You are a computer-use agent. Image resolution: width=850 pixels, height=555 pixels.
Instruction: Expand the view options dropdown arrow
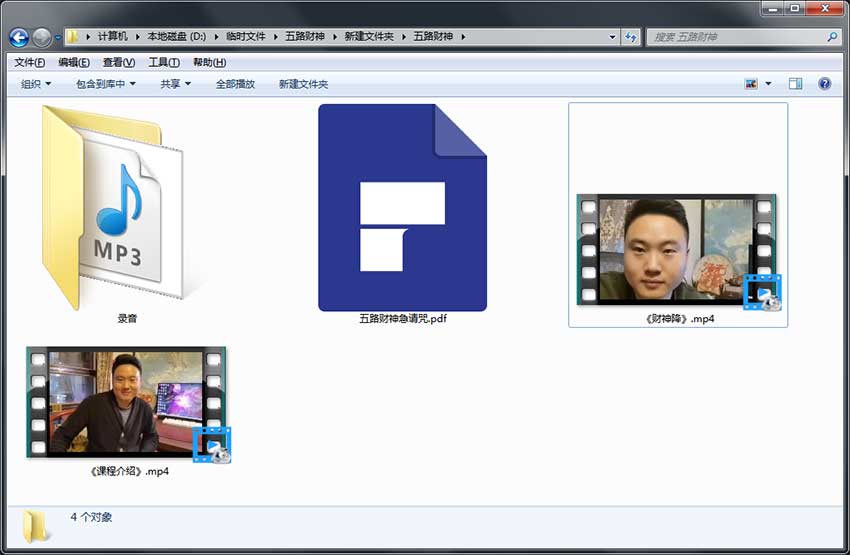pyautogui.click(x=768, y=84)
